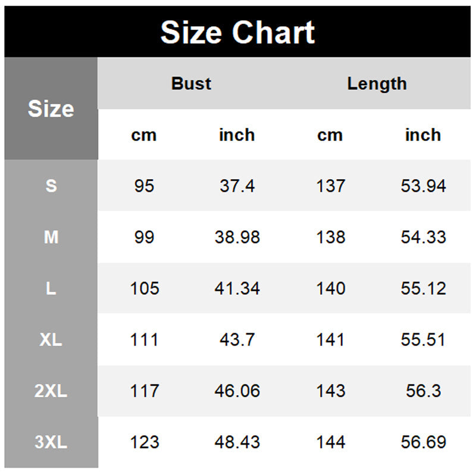Click the bust value 95 cm
Viewport: 476px width, 476px height.
[144, 186]
